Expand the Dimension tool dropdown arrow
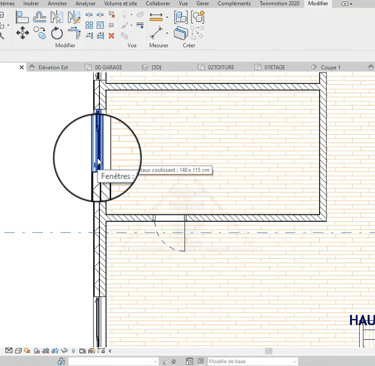The width and height of the screenshot is (375, 366). [167, 33]
